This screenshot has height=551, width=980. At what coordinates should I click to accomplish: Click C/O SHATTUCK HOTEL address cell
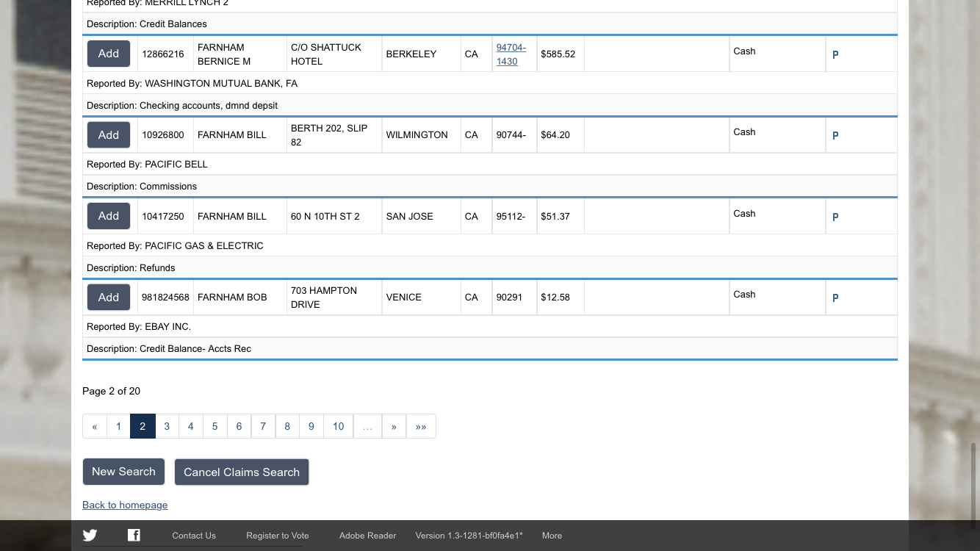coord(334,54)
